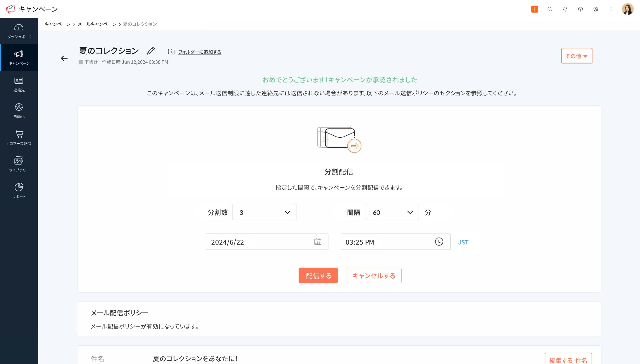Open レポート in the sidebar
Viewport: 640px width, 364px height.
tap(19, 191)
